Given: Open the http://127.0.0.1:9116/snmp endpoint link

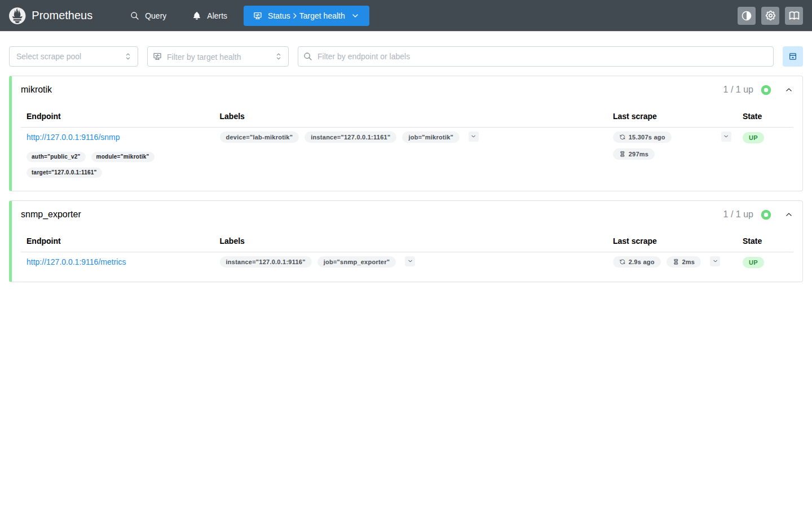Looking at the screenshot, I should (x=73, y=137).
